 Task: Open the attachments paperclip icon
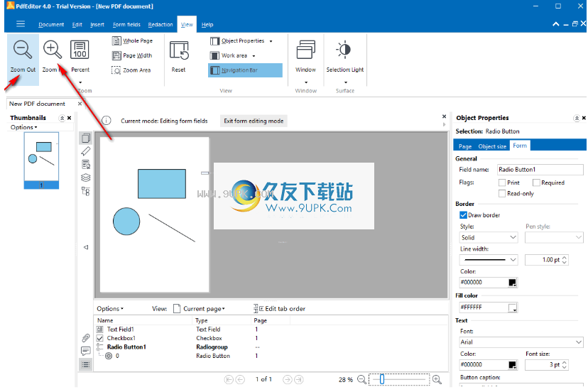[x=86, y=338]
